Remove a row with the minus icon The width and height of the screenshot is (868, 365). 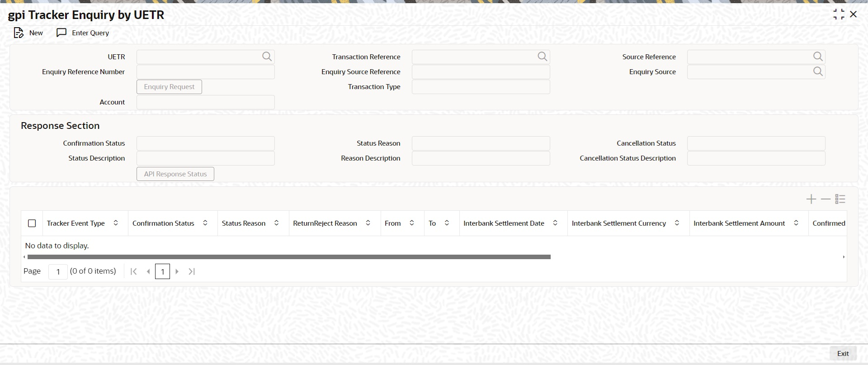click(x=826, y=199)
